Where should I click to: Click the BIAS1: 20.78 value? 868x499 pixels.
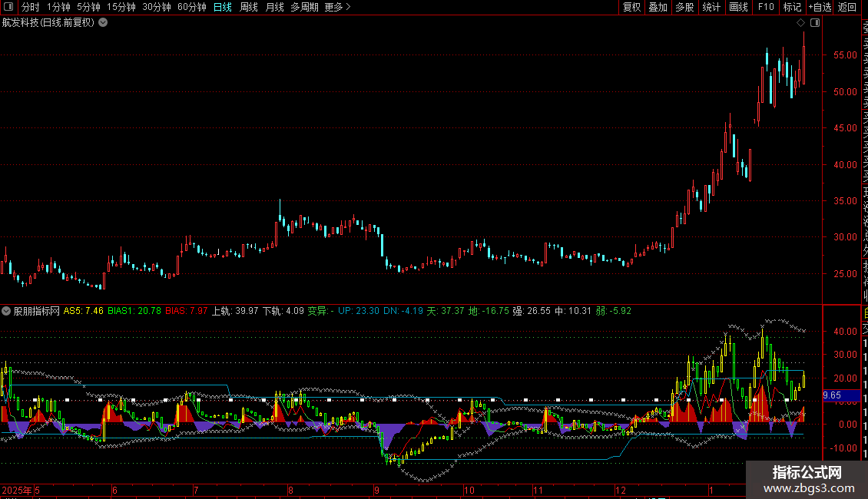click(134, 311)
